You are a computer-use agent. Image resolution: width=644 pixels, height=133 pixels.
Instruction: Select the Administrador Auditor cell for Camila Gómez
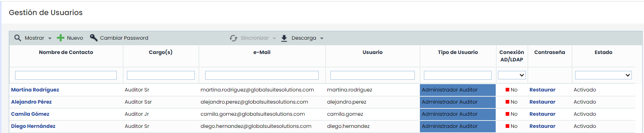coord(458,114)
